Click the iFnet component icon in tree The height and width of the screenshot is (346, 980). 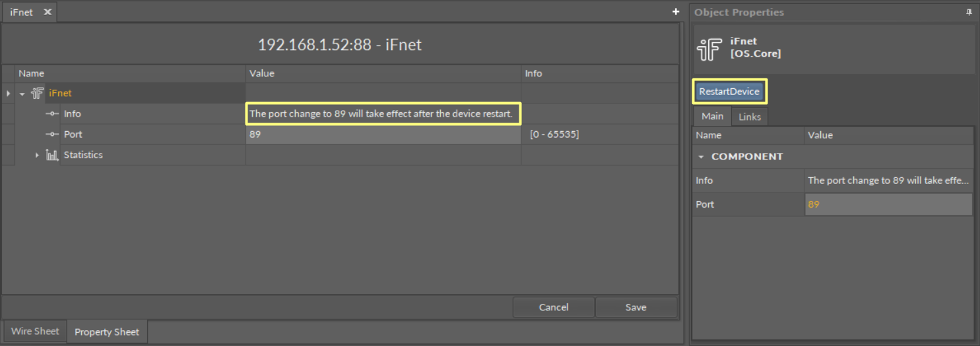tap(38, 94)
